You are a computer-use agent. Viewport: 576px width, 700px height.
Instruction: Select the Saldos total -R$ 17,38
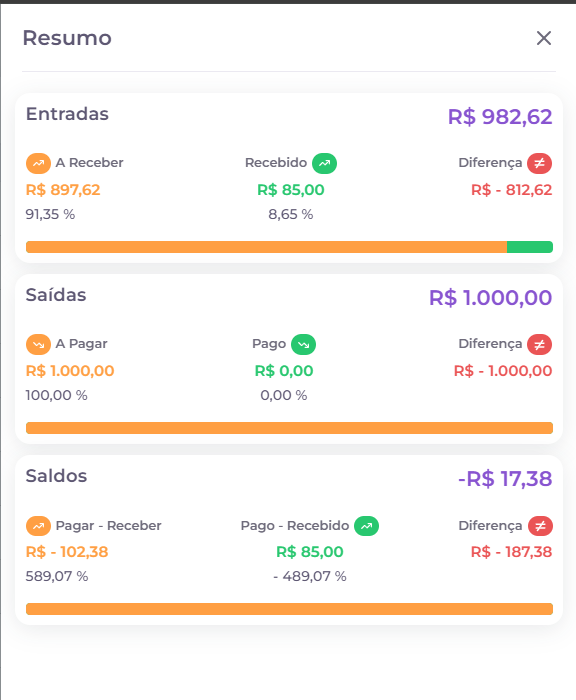[x=505, y=479]
